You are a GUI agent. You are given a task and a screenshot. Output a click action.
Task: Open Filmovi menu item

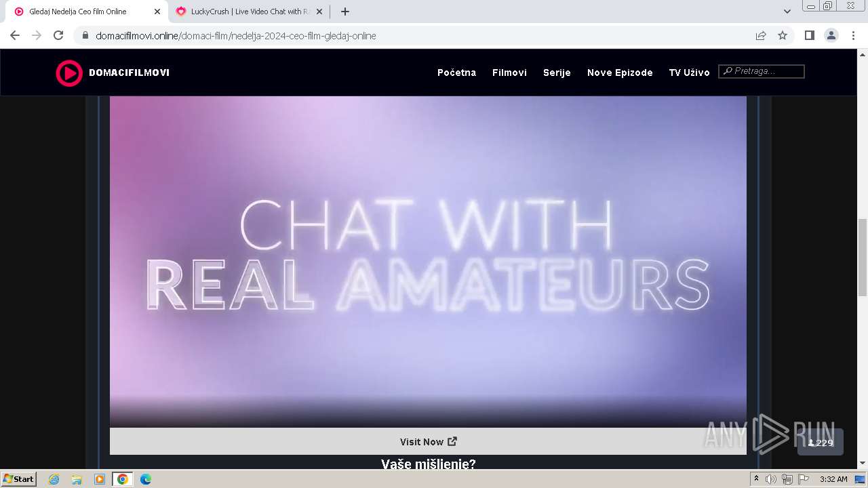click(x=509, y=73)
